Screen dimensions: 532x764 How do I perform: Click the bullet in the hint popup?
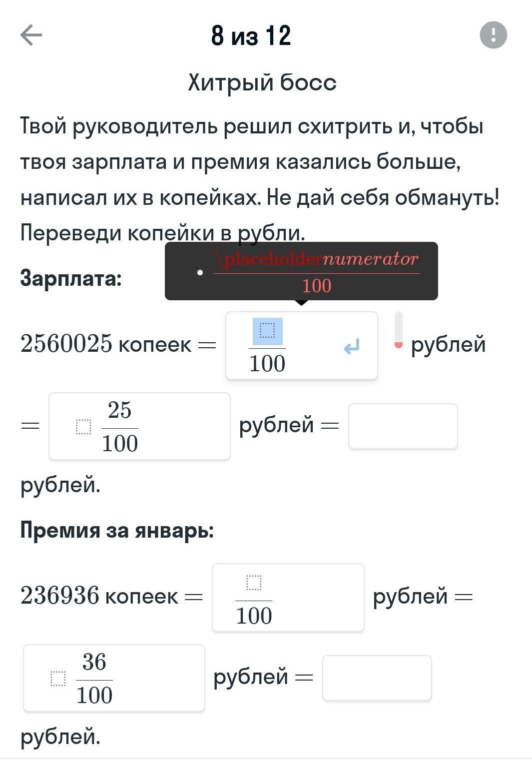click(x=200, y=272)
